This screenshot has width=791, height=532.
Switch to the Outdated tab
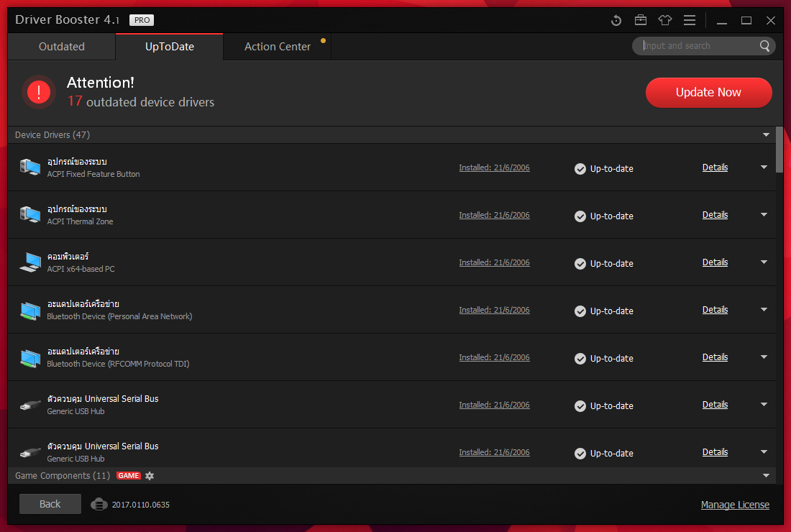click(62, 47)
